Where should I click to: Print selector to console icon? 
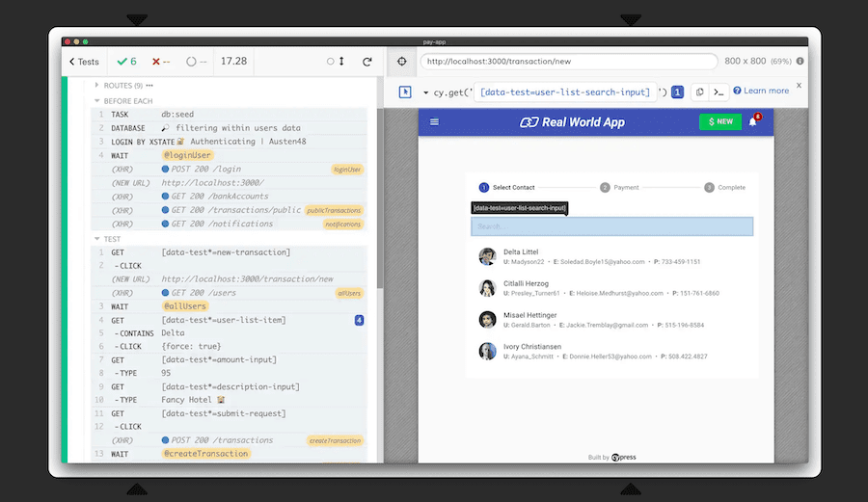pos(719,92)
